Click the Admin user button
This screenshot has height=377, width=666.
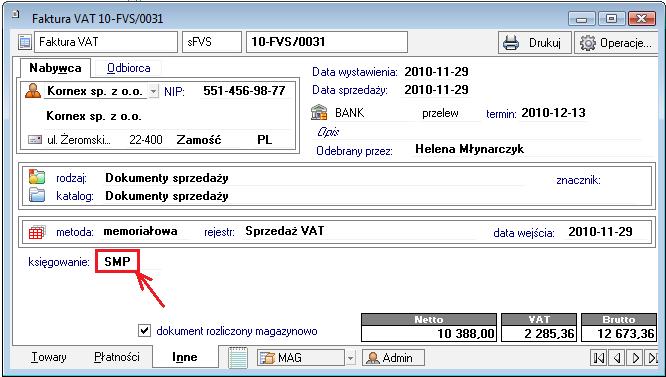click(393, 358)
